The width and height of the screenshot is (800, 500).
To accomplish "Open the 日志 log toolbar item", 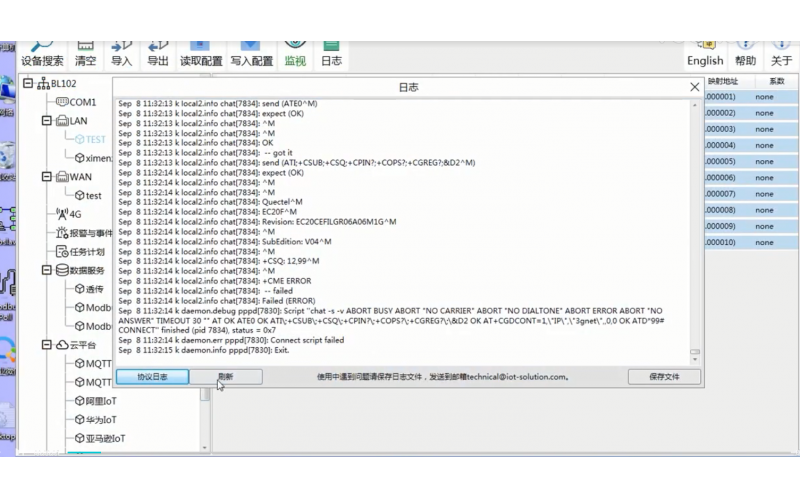I will 331,52.
